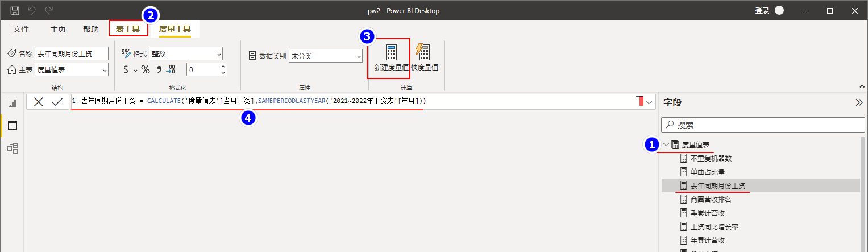Screen dimensions: 868x252
Task: Select 单曲占比量 measure
Action: pos(707,172)
